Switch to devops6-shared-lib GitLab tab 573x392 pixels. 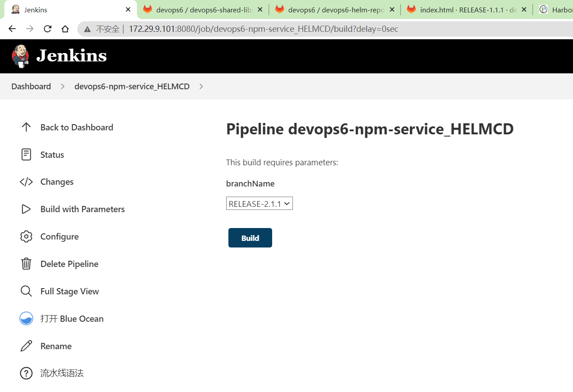click(203, 9)
